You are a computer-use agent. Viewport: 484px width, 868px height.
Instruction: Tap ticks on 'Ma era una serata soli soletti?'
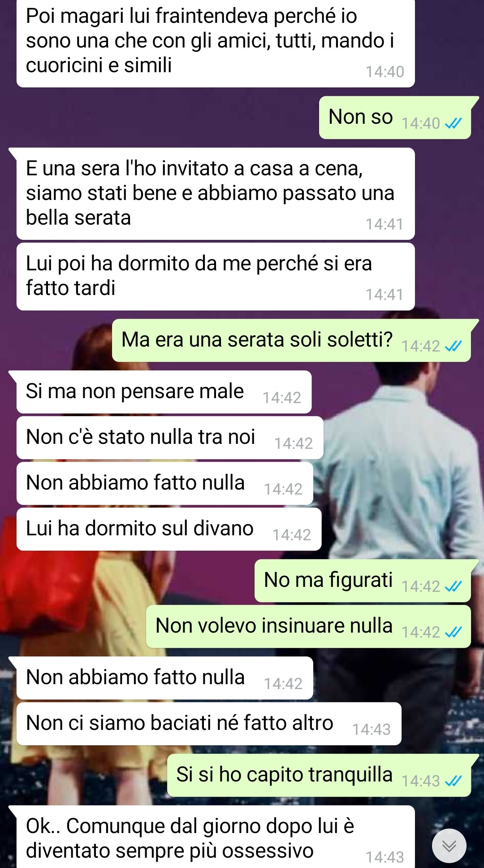[x=453, y=346]
